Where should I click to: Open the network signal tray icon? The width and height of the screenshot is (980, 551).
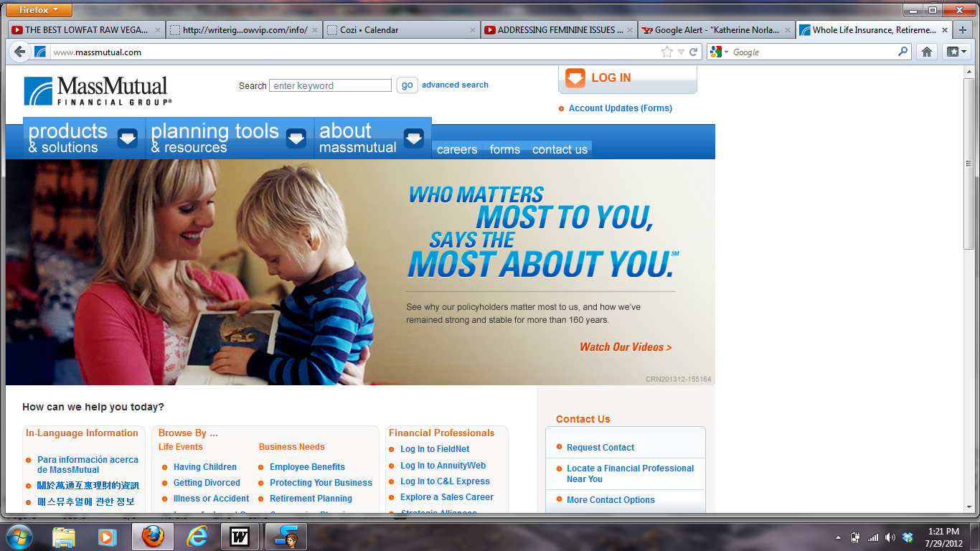point(872,537)
